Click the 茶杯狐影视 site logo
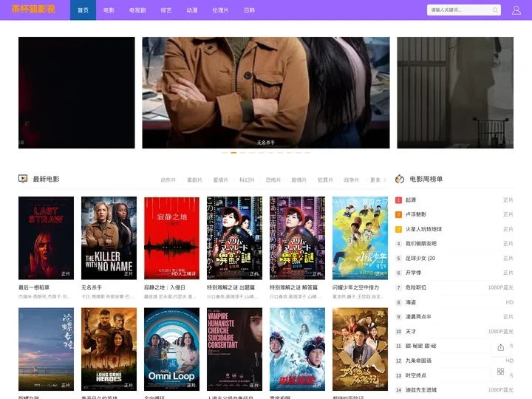Image resolution: width=532 pixels, height=399 pixels. point(33,9)
